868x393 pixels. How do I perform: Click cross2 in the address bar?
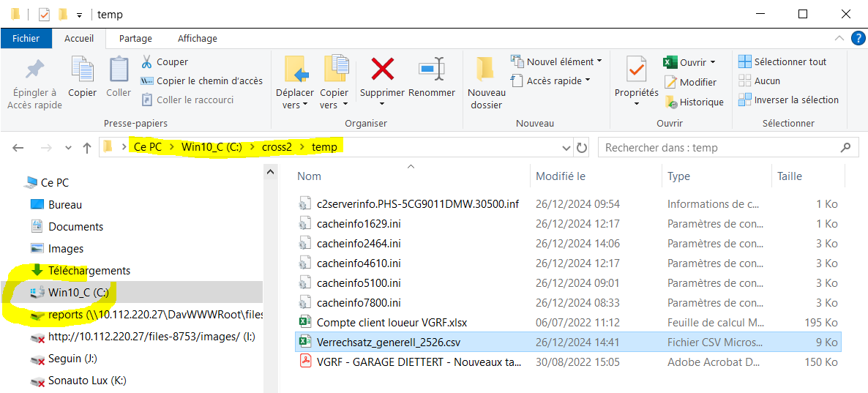click(x=277, y=147)
